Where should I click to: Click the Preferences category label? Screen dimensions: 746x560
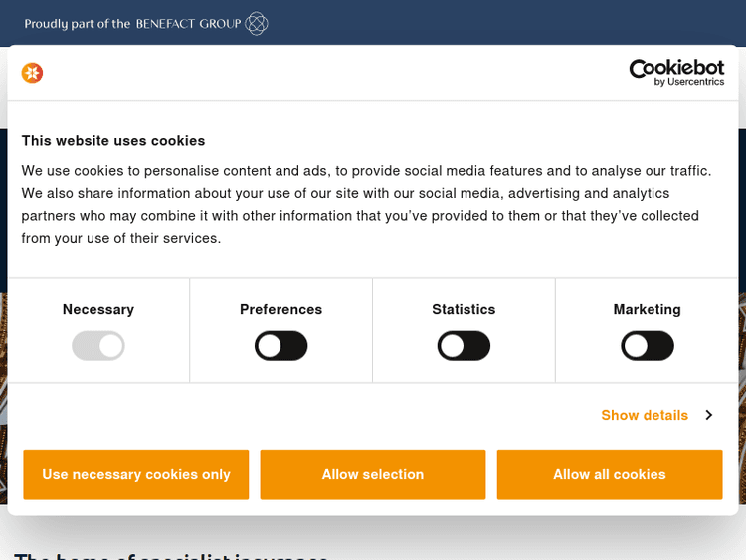click(281, 309)
